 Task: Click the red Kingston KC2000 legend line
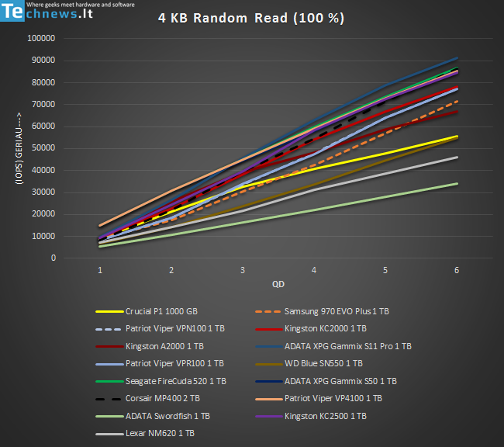tap(269, 329)
